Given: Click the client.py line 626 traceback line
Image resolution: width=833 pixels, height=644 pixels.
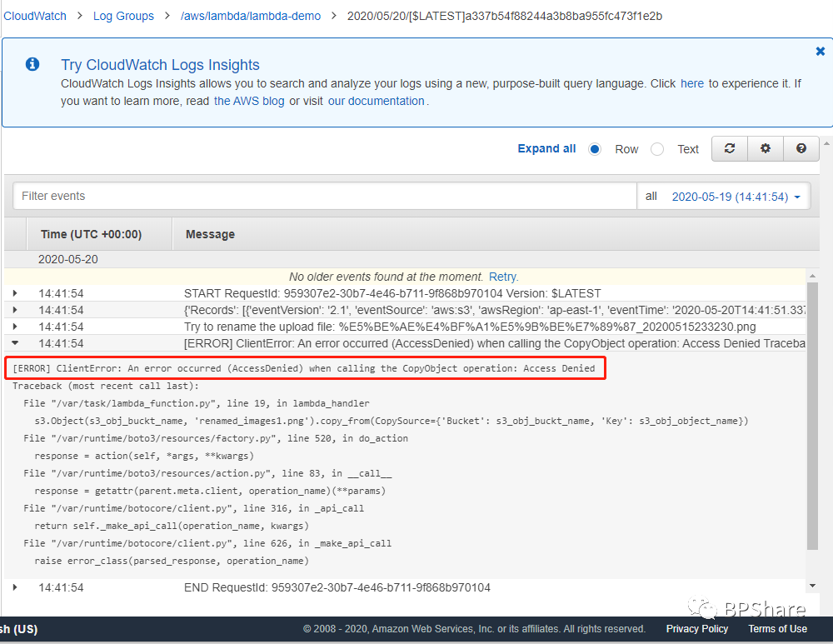Looking at the screenshot, I should (207, 543).
